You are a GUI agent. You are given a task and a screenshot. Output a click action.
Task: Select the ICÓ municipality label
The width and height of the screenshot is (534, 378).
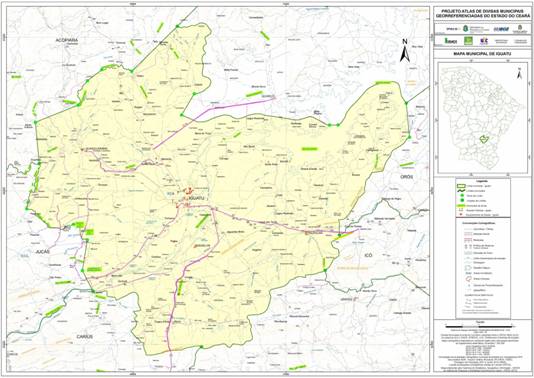368,255
